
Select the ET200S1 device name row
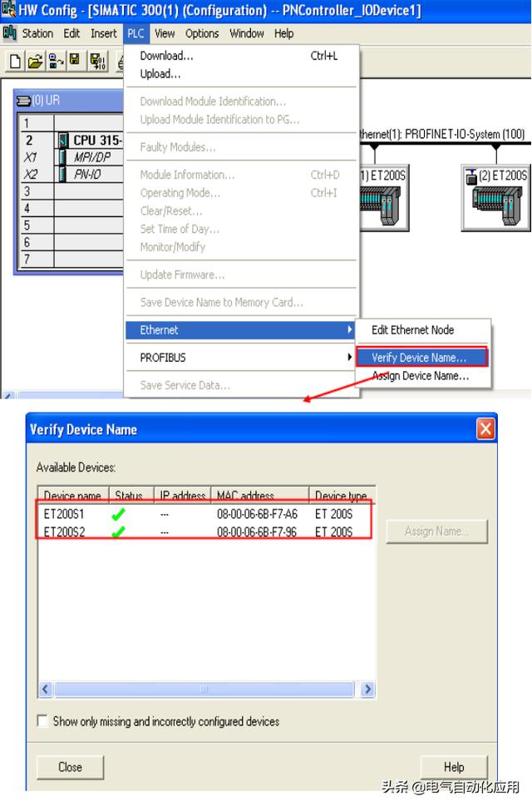(x=64, y=514)
